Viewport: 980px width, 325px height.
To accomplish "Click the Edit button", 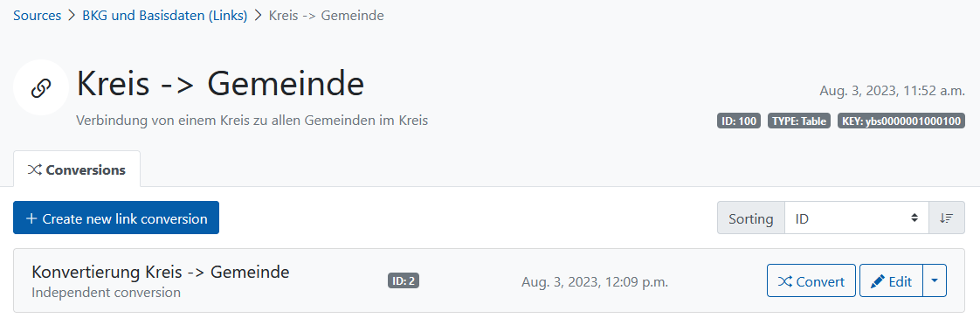I will click(891, 280).
